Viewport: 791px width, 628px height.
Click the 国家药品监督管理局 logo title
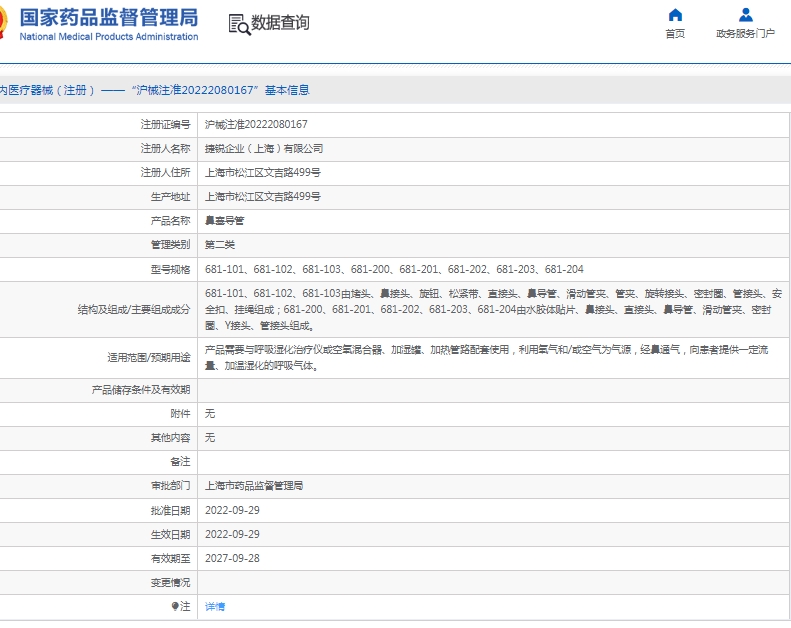[109, 18]
